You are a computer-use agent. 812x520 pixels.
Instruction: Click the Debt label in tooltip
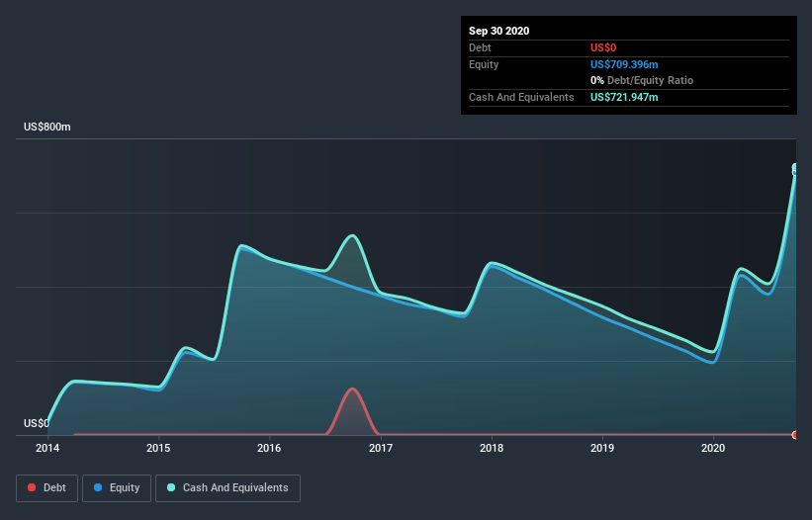480,47
